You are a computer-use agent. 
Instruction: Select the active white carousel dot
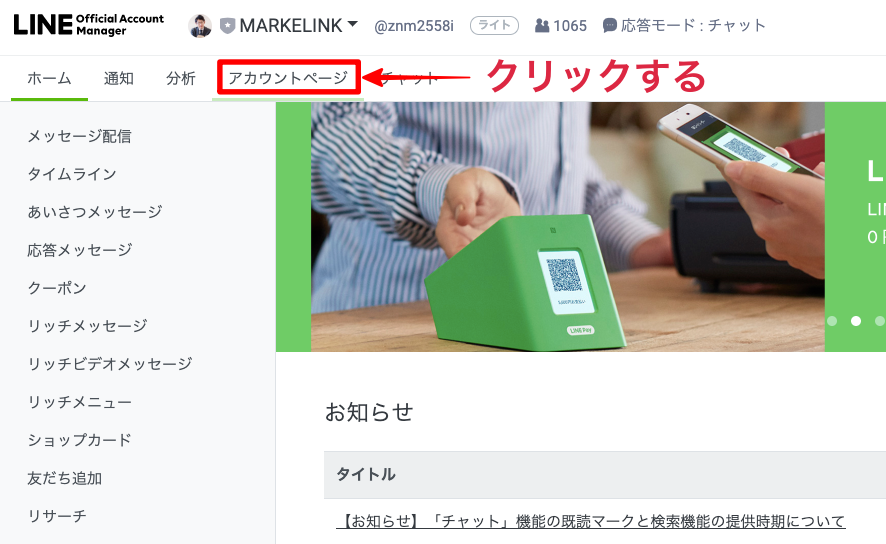coord(856,321)
